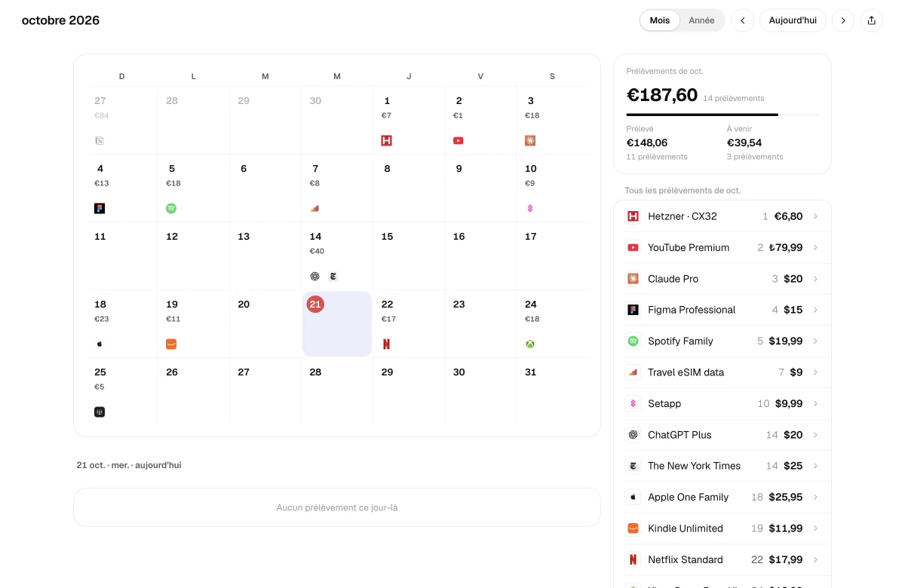Click the "14 prélèvements" count label

click(x=734, y=98)
